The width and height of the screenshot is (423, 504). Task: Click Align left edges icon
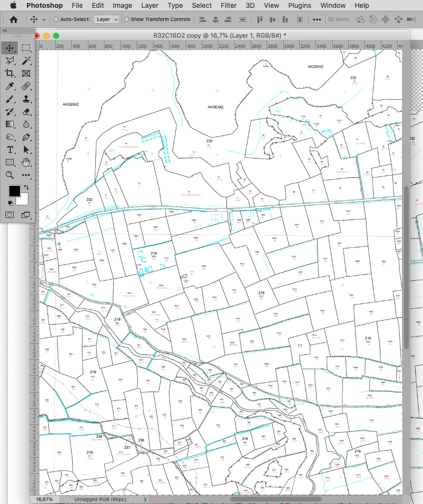pyautogui.click(x=203, y=20)
